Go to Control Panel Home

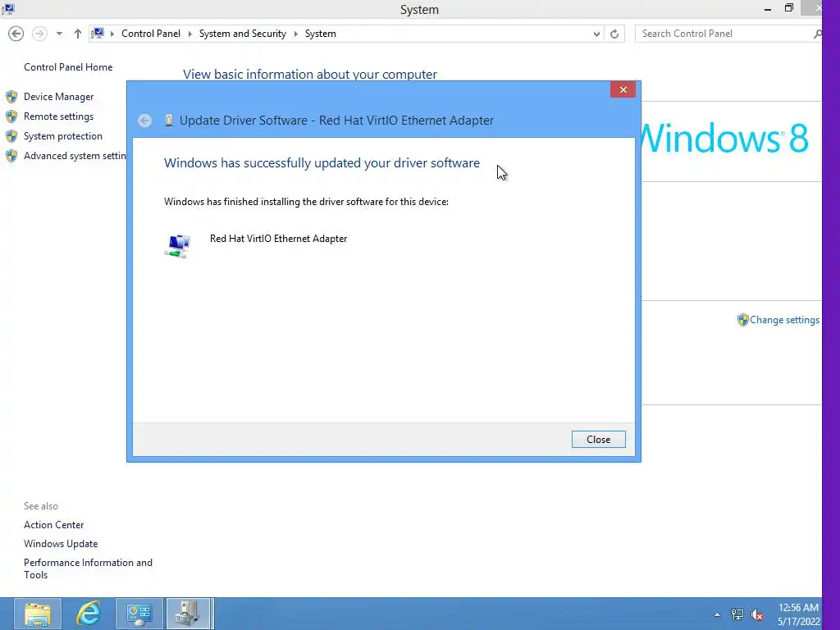pyautogui.click(x=68, y=67)
